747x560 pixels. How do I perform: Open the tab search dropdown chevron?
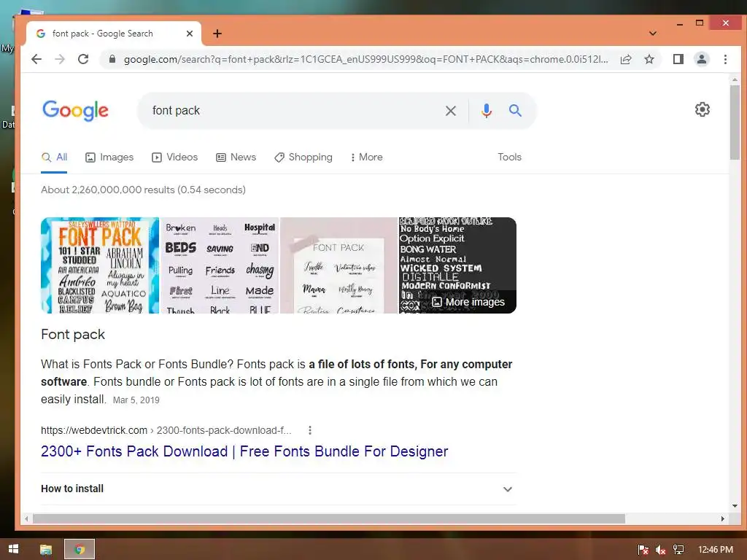(653, 34)
